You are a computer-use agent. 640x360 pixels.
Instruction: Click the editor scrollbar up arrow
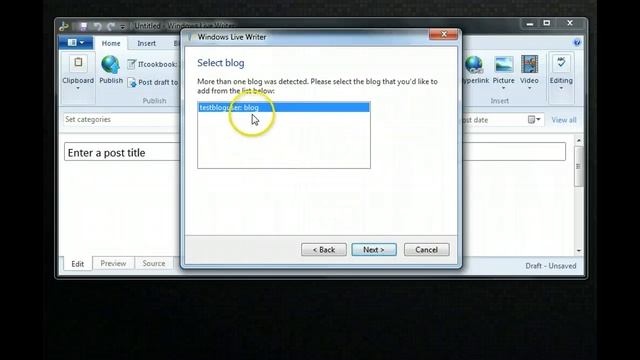click(579, 140)
